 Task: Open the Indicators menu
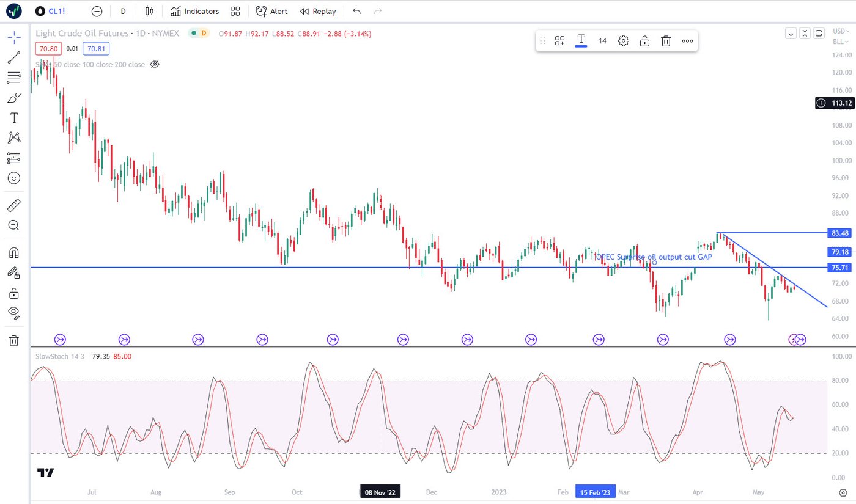pos(195,11)
